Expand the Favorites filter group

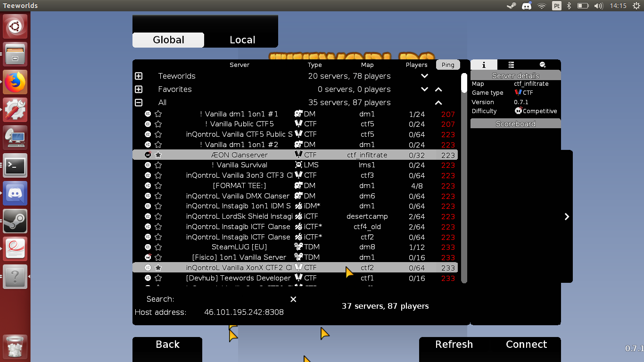coord(139,89)
